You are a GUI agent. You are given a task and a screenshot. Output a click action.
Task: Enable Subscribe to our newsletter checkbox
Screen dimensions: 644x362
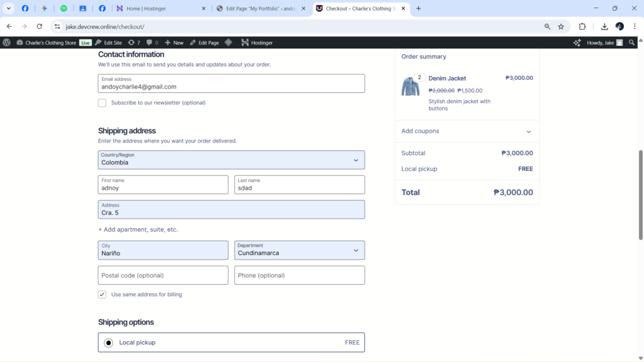click(x=102, y=102)
